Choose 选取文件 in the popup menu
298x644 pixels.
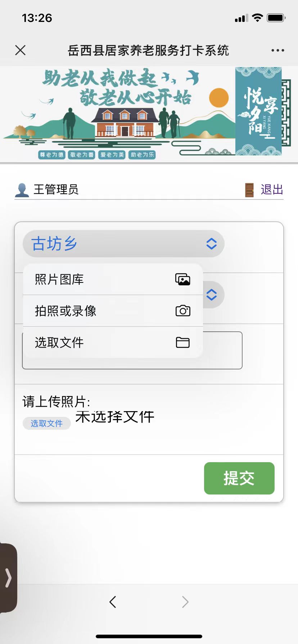point(113,342)
